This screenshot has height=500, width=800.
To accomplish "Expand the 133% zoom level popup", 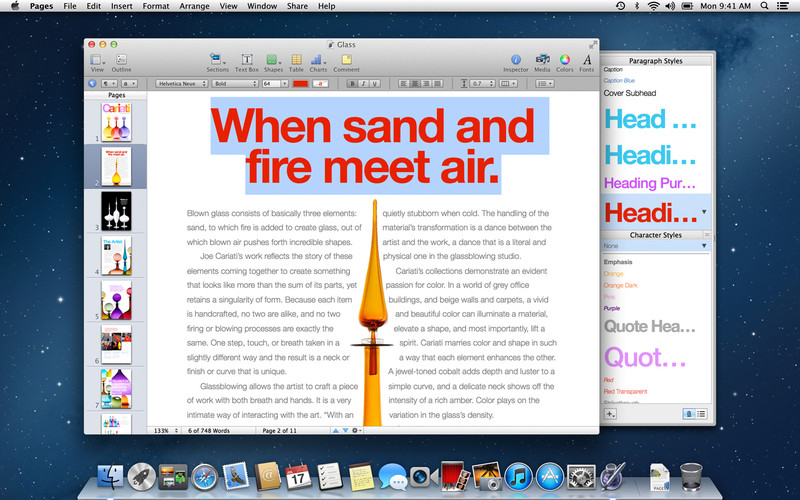I will click(x=166, y=430).
